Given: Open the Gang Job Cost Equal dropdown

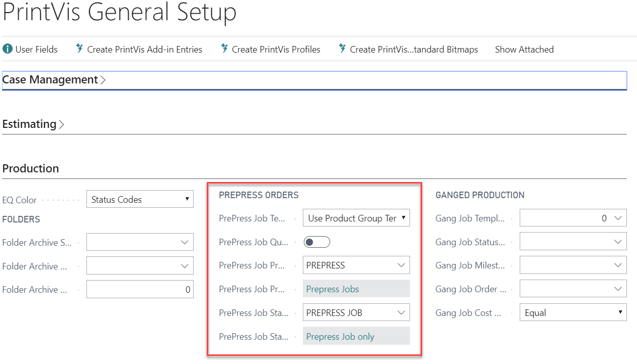Looking at the screenshot, I should [573, 312].
